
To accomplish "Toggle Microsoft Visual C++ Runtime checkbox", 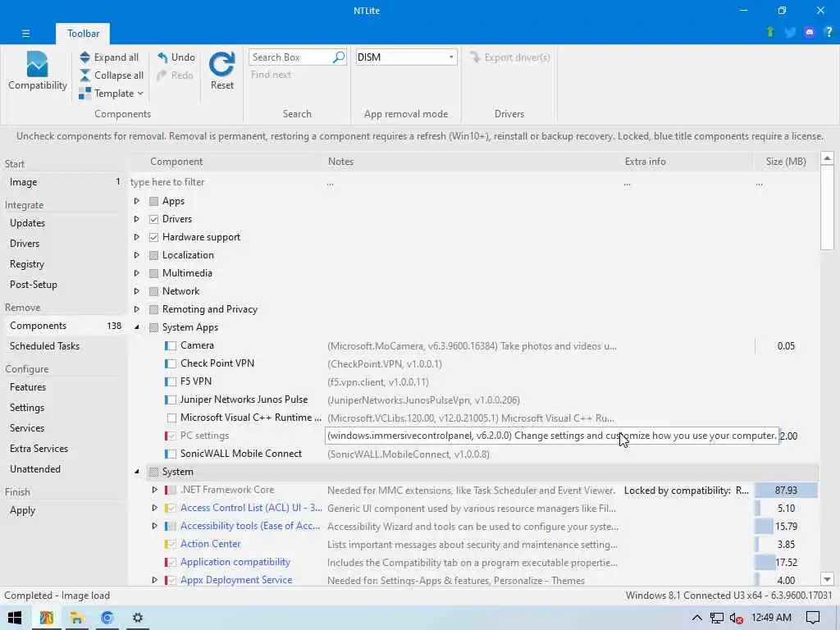I will tap(171, 418).
